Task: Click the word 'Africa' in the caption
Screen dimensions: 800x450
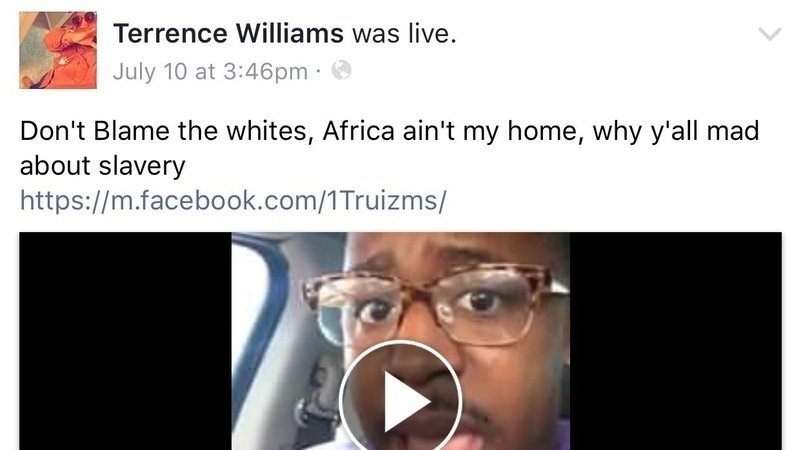Action: click(x=359, y=131)
